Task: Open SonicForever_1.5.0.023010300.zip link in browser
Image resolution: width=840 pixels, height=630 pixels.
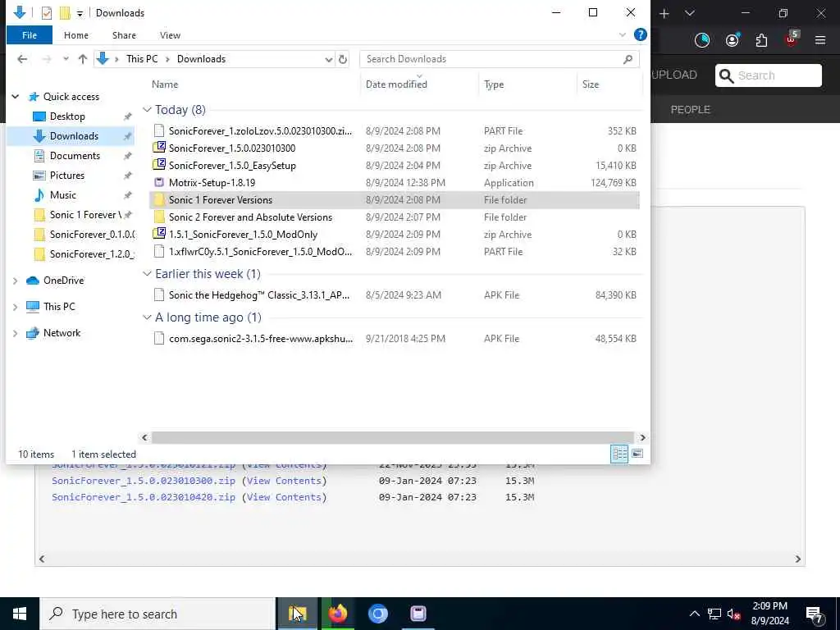Action: click(144, 481)
